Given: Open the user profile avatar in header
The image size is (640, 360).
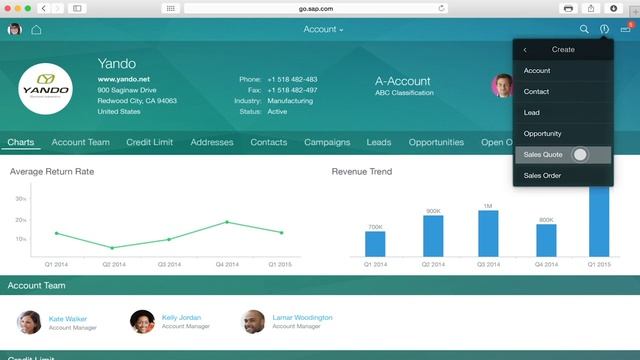Looking at the screenshot, I should tap(15, 29).
